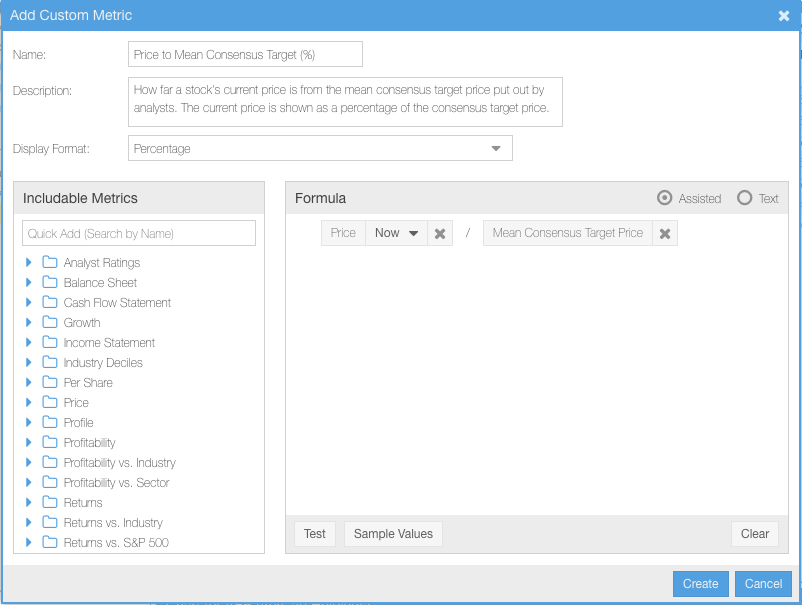Open Industry Deciles category
The height and width of the screenshot is (605, 802).
[103, 363]
